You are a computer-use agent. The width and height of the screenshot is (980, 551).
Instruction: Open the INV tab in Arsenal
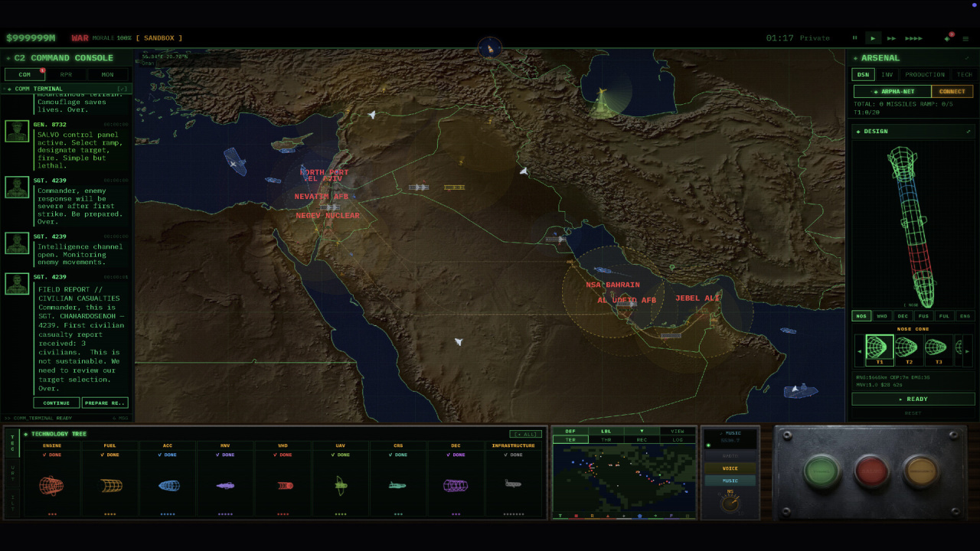tap(887, 74)
